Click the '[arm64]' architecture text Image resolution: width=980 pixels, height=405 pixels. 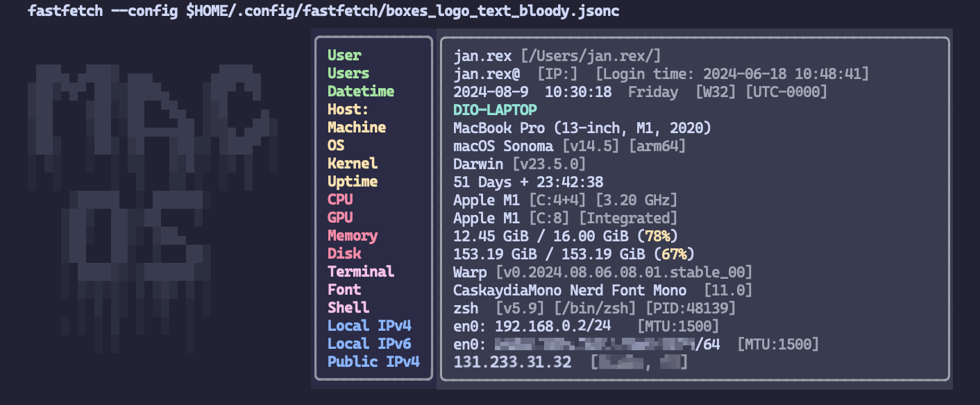click(x=657, y=146)
